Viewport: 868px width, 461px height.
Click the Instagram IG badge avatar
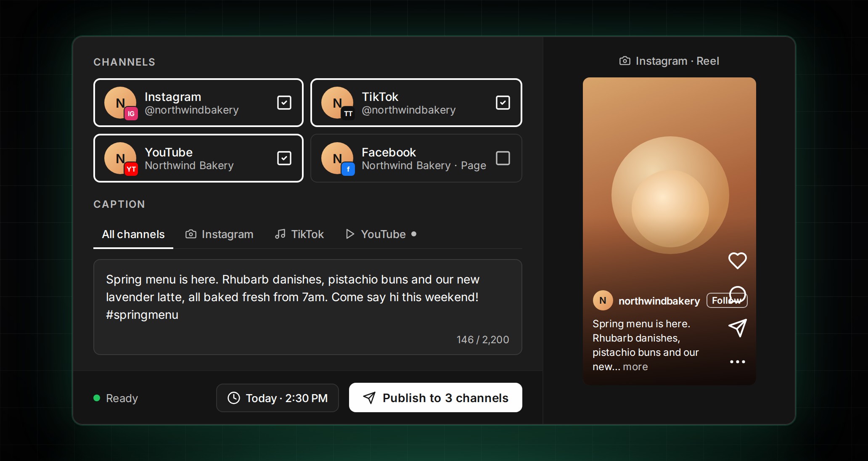(121, 103)
